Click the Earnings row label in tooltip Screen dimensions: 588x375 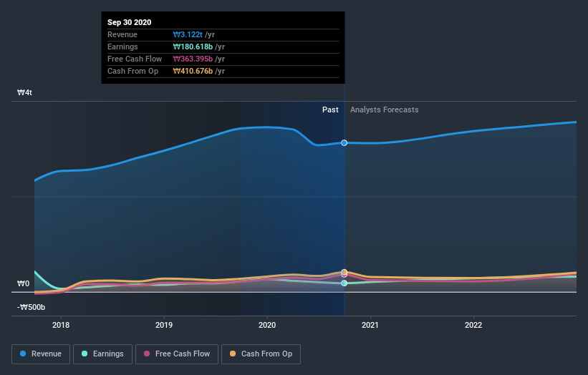(x=122, y=47)
